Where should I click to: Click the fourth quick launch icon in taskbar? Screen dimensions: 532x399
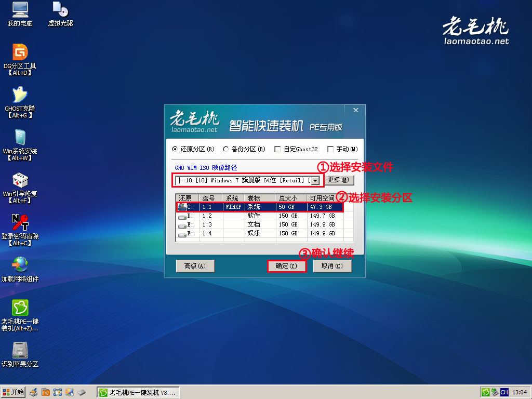70,393
